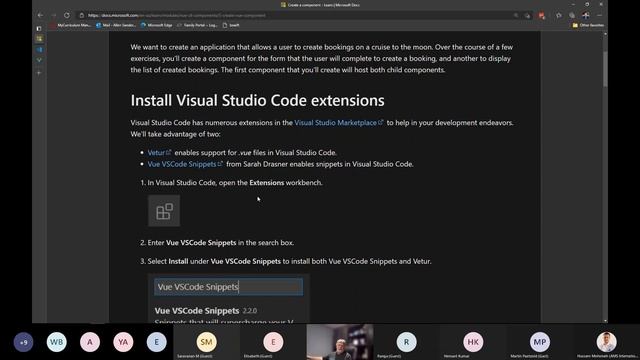
Task: Select the blue vertical tab icon
Action: [x=39, y=49]
